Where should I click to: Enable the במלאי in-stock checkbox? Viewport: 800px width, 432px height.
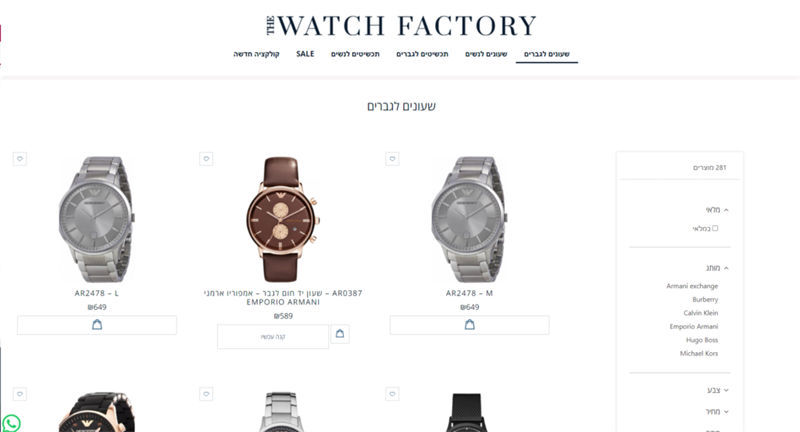(715, 228)
